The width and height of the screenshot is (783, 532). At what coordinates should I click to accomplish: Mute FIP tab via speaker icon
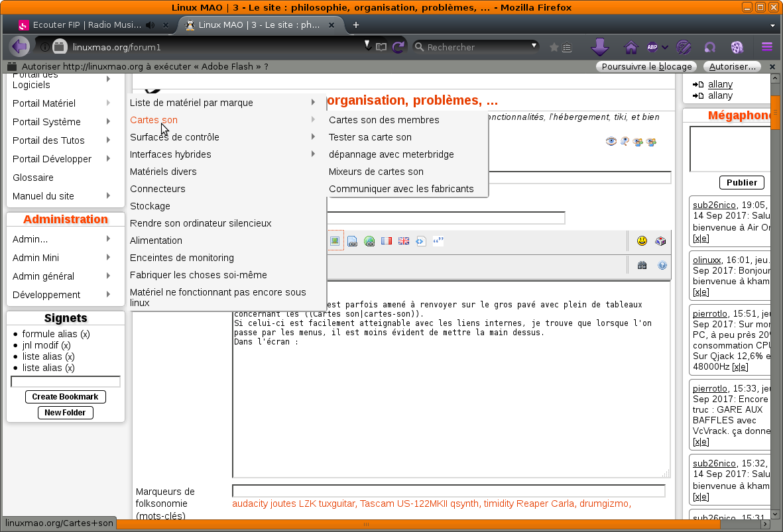pos(151,25)
